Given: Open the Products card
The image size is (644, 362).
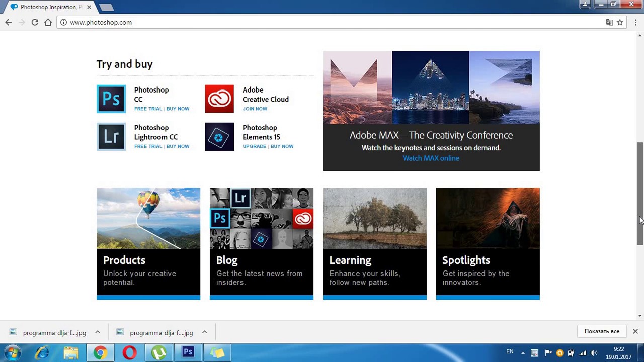Looking at the screenshot, I should tap(148, 243).
